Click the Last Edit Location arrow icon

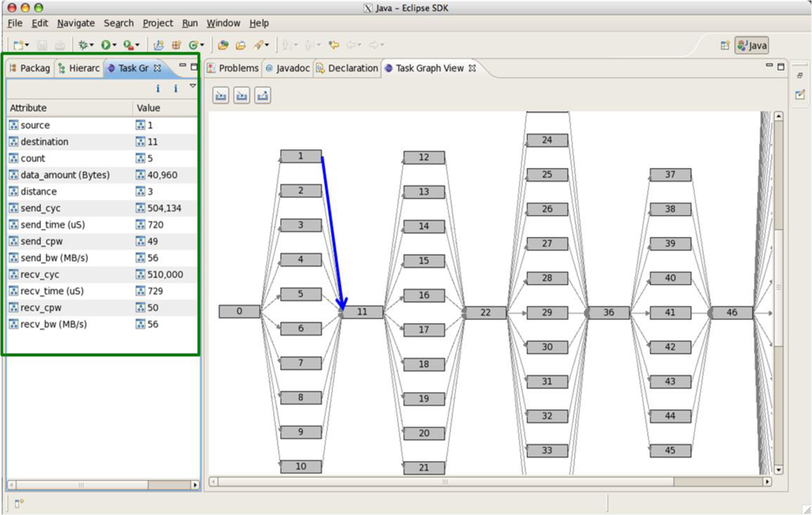(x=334, y=45)
